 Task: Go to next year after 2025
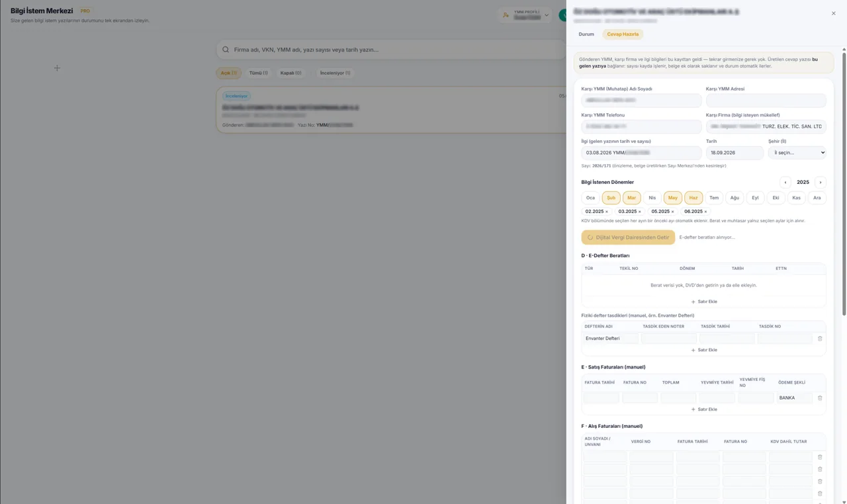point(821,183)
